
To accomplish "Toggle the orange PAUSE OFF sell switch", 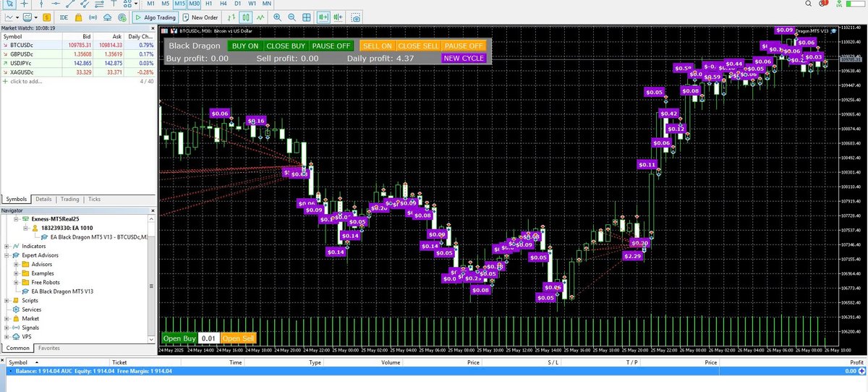I will (x=463, y=46).
